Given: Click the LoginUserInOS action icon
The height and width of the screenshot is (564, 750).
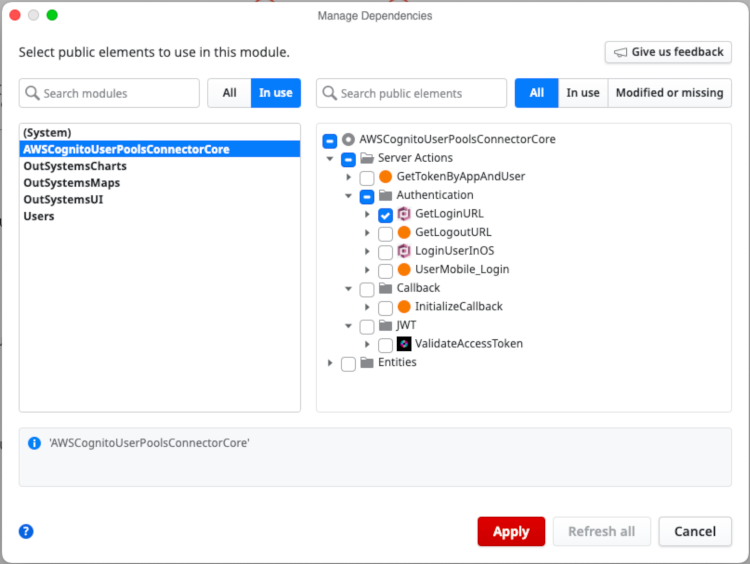Looking at the screenshot, I should click(x=404, y=251).
